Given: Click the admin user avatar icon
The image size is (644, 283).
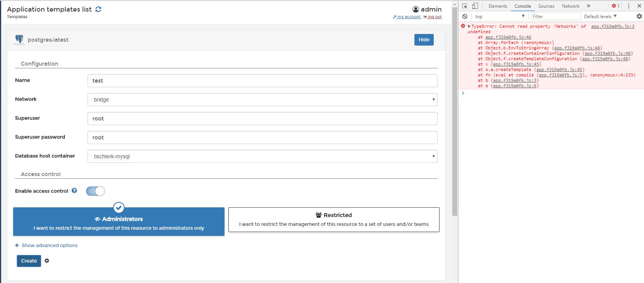Looking at the screenshot, I should (416, 9).
